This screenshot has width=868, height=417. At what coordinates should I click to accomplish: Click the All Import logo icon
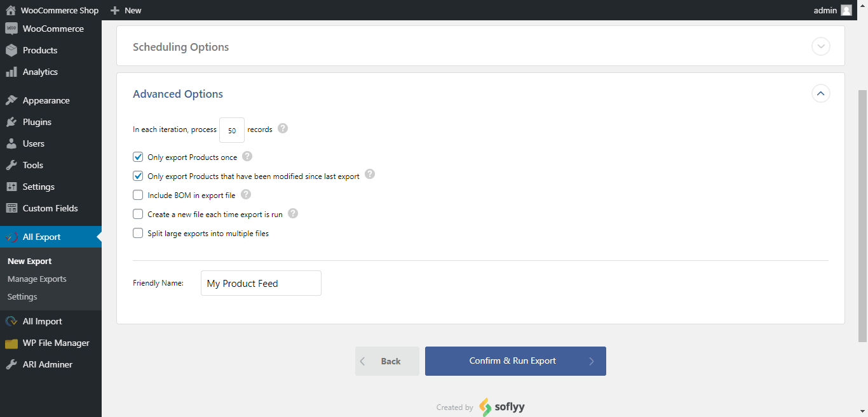coord(11,321)
